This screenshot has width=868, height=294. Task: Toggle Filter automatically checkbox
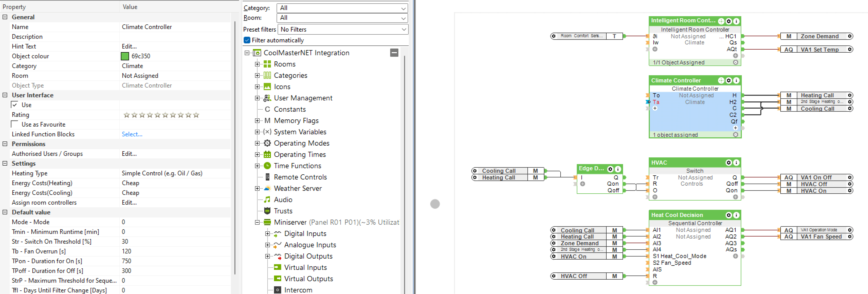(x=247, y=40)
